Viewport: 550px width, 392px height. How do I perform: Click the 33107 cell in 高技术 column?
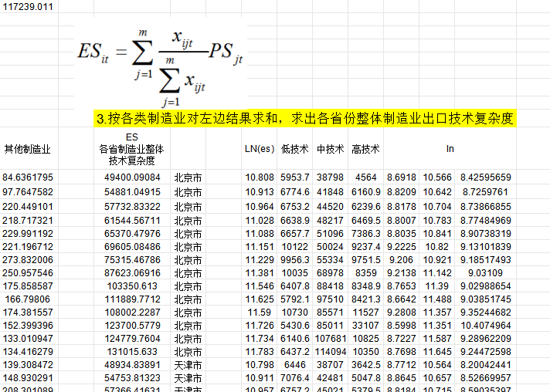click(365, 325)
